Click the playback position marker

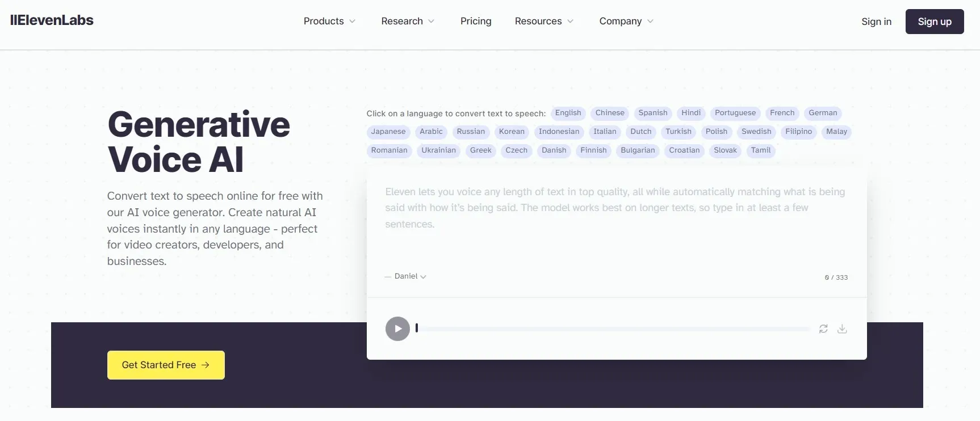(417, 328)
